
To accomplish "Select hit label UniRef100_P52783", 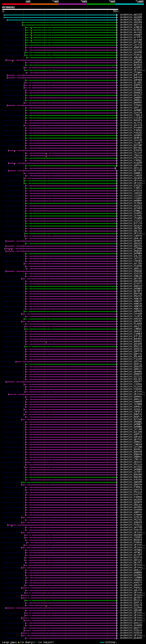I will pyautogui.click(x=131, y=158).
